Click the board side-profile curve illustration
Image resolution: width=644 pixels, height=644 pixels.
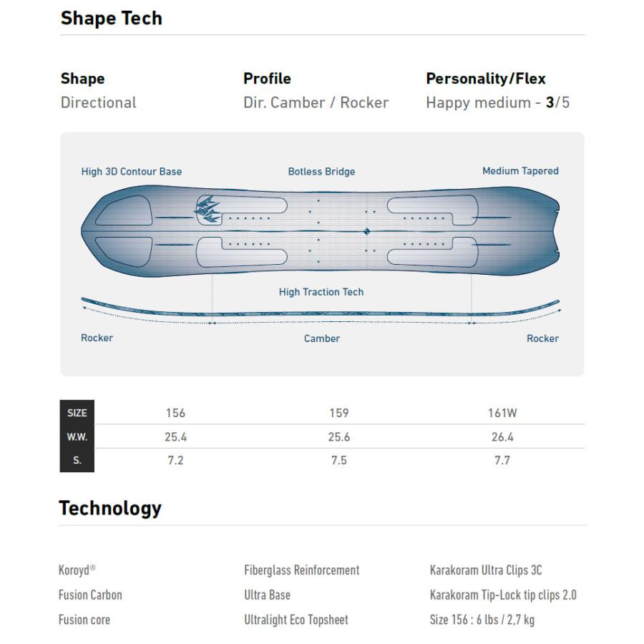point(321,312)
